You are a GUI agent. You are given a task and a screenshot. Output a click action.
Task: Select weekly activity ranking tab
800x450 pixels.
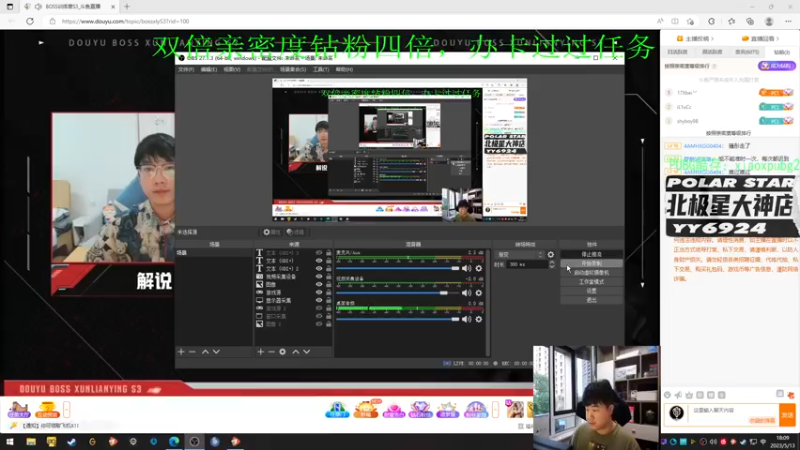712,52
